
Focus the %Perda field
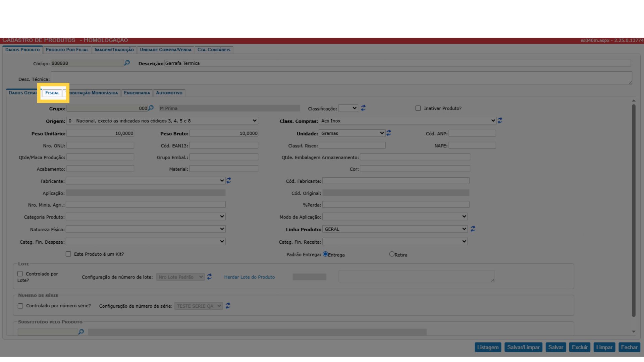click(x=396, y=204)
